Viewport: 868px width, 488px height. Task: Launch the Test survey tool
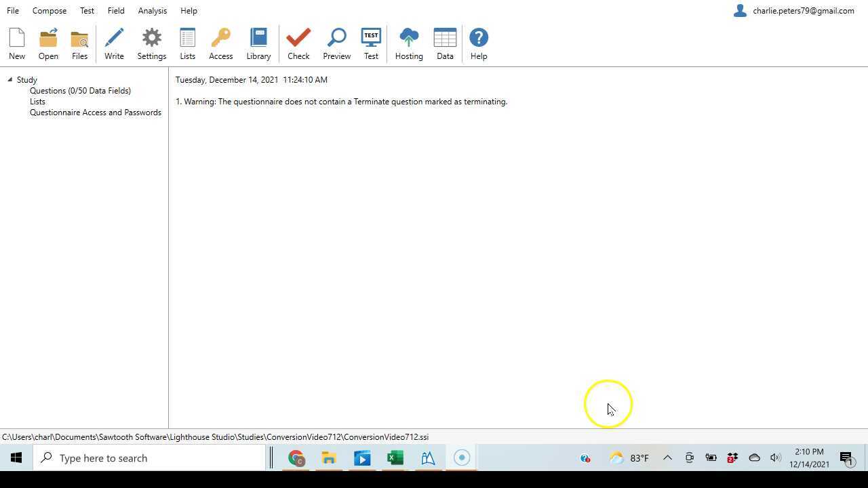point(371,43)
